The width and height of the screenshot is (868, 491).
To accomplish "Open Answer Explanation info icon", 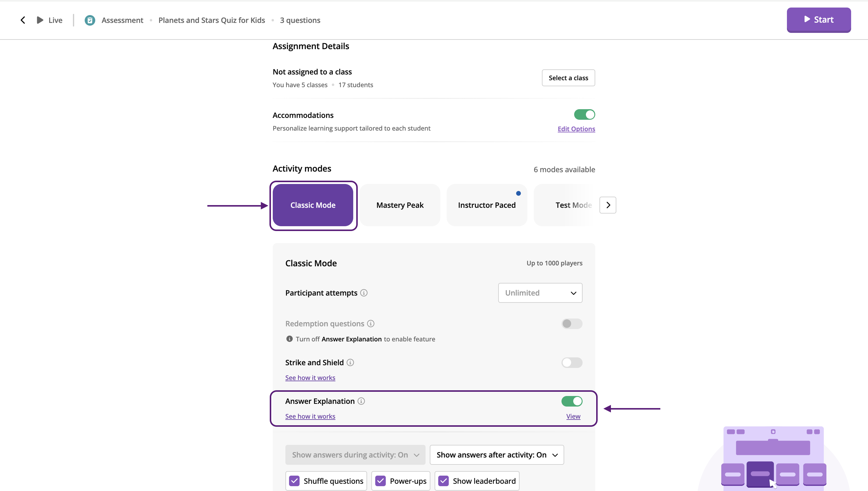I will point(361,401).
